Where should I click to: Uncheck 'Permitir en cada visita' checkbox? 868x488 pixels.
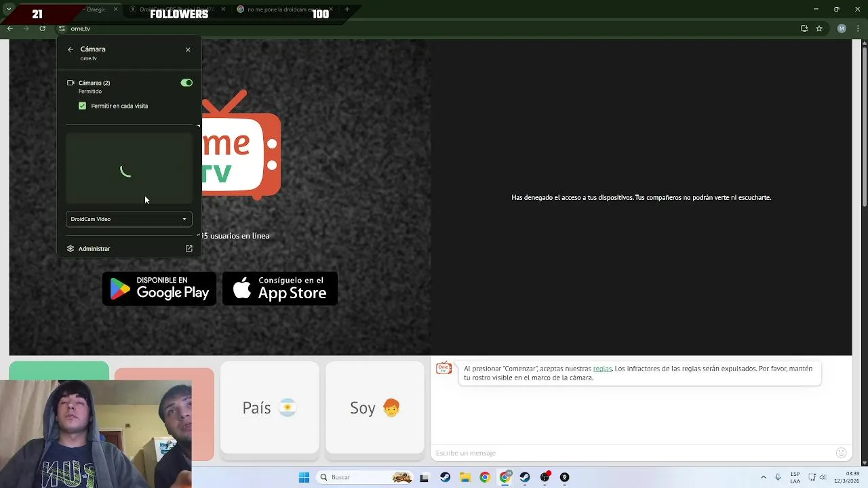82,106
